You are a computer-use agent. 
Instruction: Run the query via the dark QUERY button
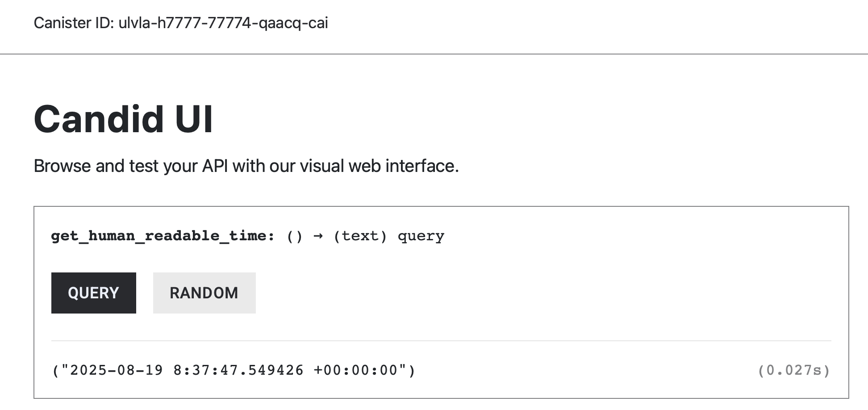(x=93, y=293)
